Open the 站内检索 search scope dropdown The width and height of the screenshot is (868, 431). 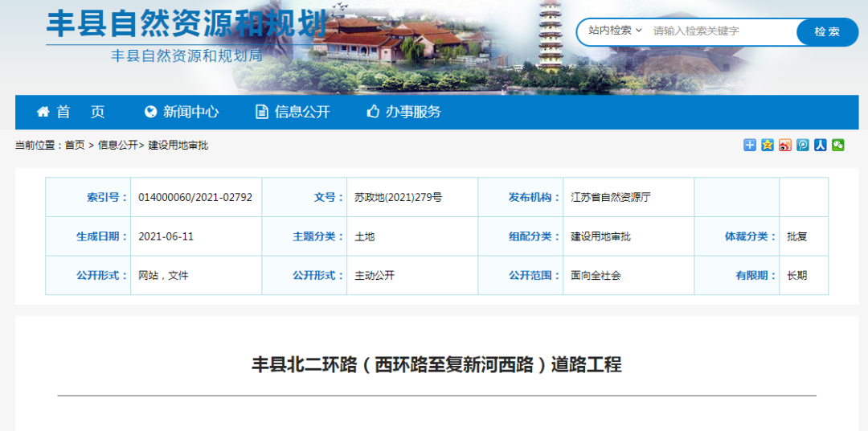pos(615,31)
